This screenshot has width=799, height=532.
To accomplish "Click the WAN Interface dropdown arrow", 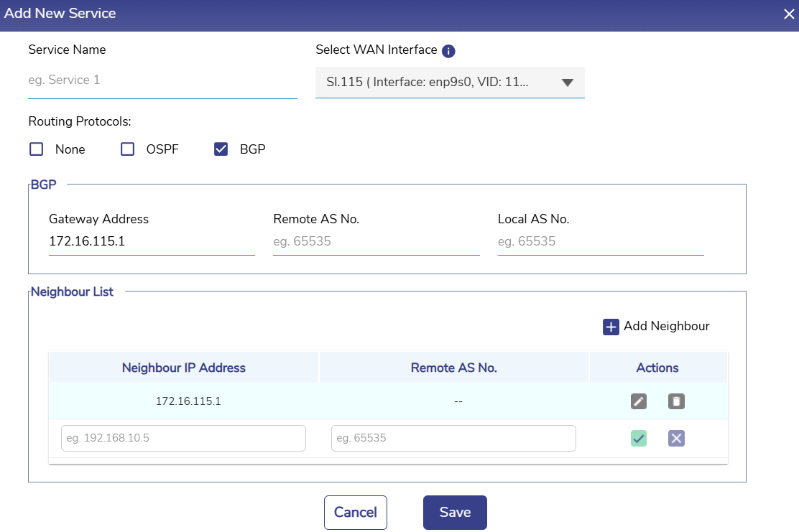I will point(567,83).
